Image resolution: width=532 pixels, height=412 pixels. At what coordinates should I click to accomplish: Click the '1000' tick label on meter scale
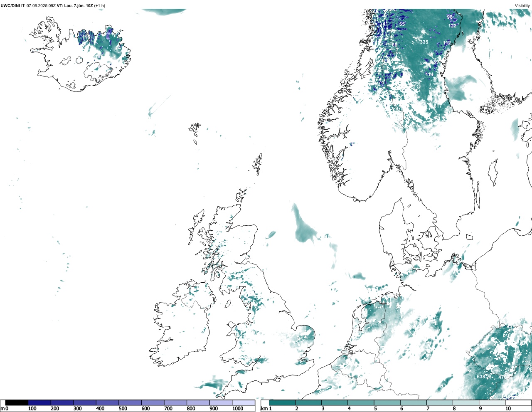238,409
